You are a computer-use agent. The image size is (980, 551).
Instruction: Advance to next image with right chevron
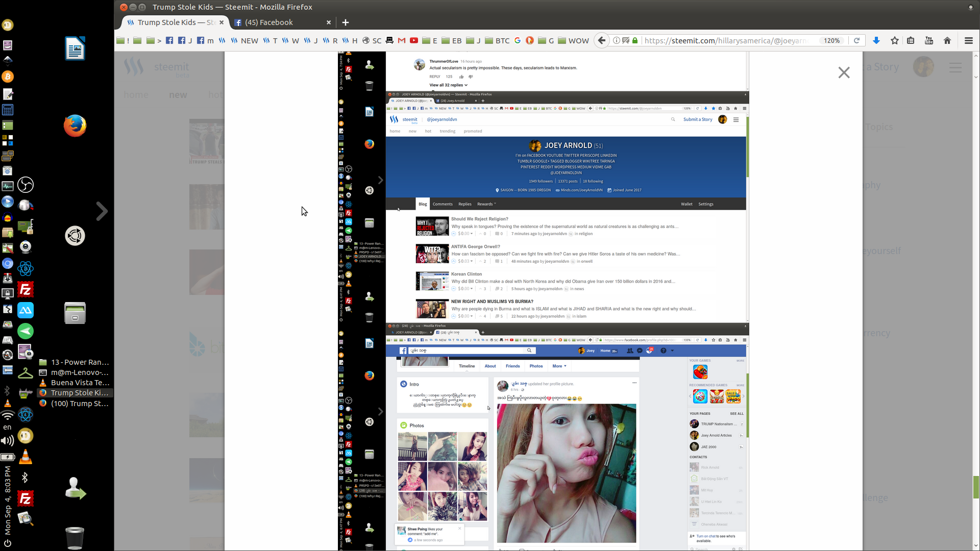102,211
